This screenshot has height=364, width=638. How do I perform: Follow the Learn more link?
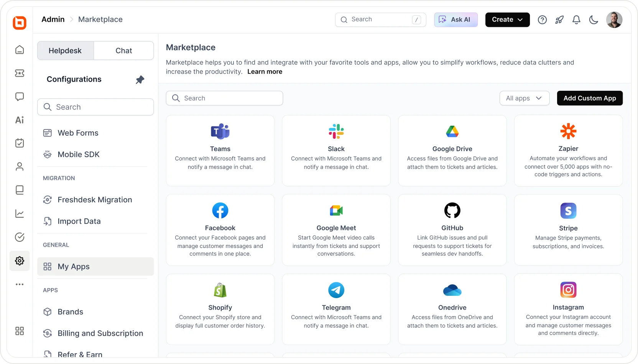(265, 72)
